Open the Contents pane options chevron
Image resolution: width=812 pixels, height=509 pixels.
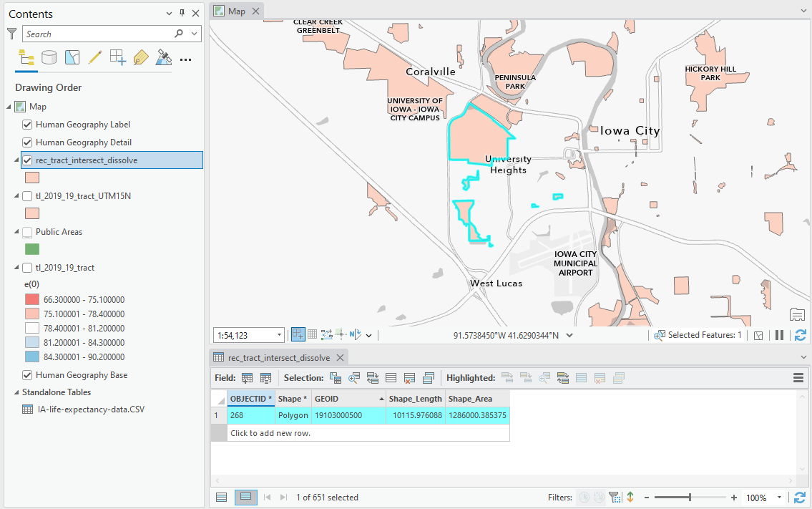click(x=169, y=14)
